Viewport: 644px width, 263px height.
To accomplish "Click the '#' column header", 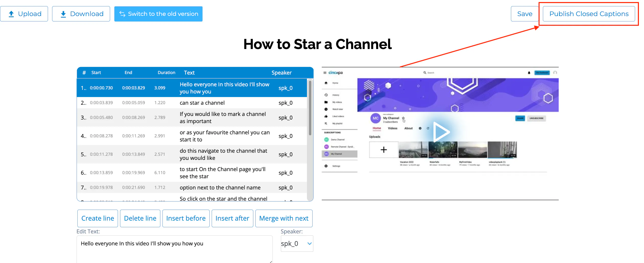I will pos(84,73).
